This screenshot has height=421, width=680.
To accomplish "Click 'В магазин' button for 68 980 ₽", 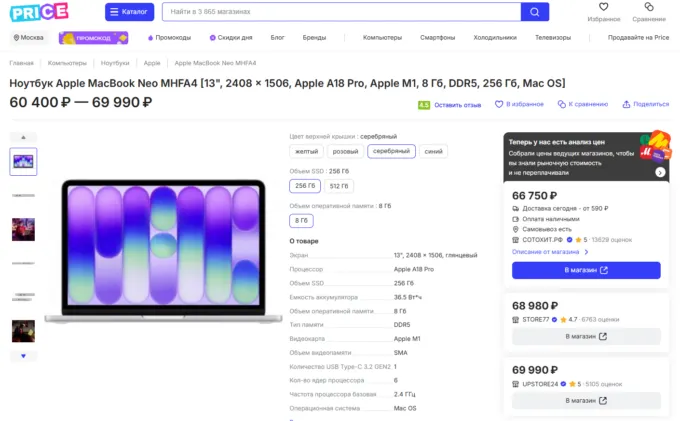I will tap(586, 336).
